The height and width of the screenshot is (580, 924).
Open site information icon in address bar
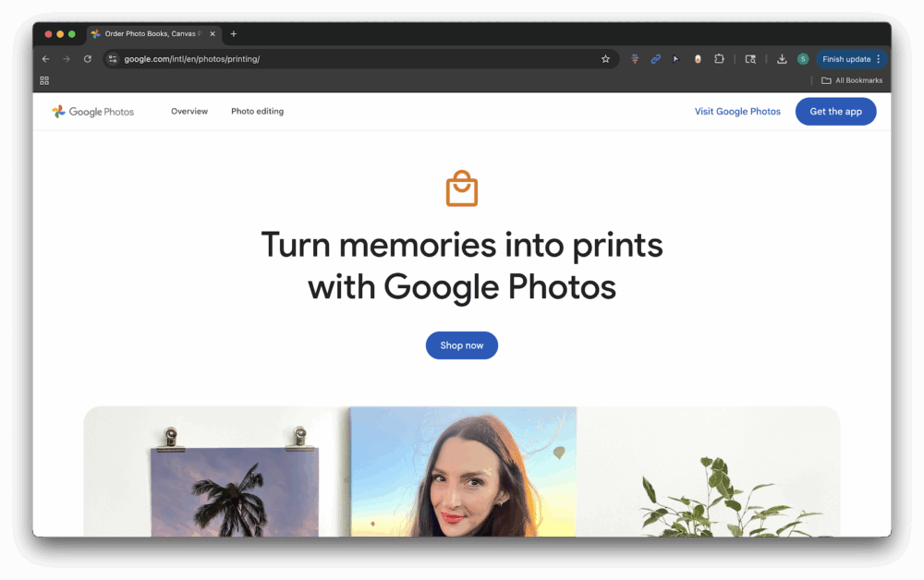click(113, 59)
